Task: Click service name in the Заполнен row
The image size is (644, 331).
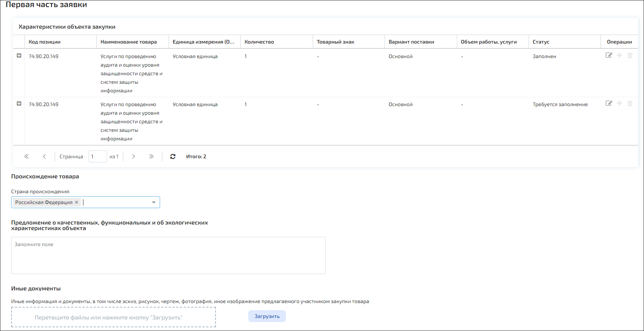Action: click(x=131, y=73)
